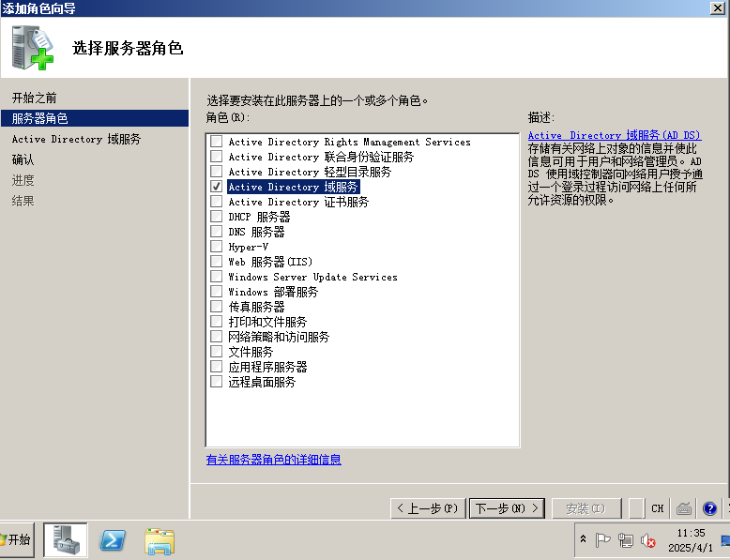The height and width of the screenshot is (560, 730).
Task: Close the 添加角色向导 window
Action: 718,8
